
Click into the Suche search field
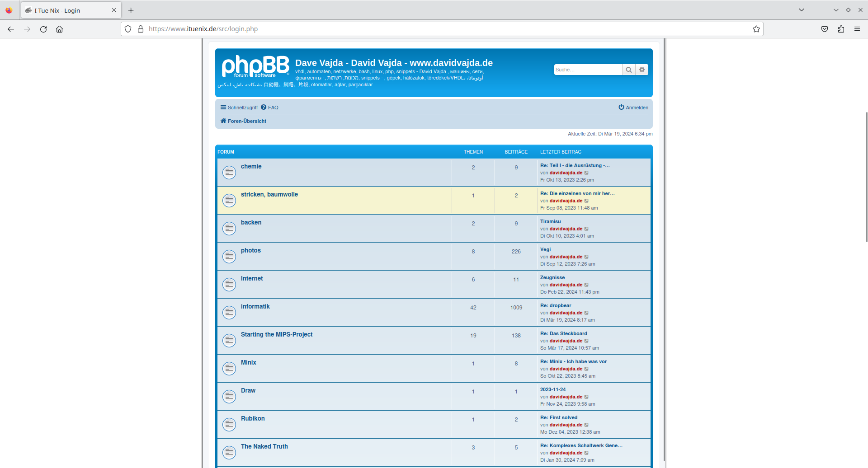[x=587, y=70]
